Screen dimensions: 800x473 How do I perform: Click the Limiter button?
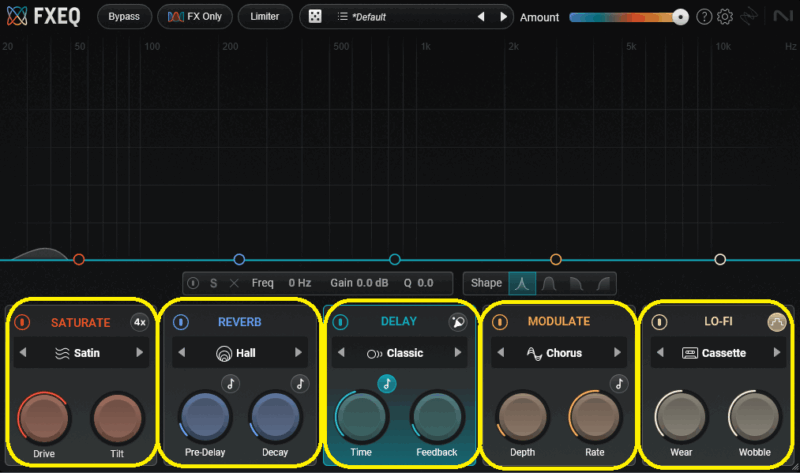pos(265,17)
